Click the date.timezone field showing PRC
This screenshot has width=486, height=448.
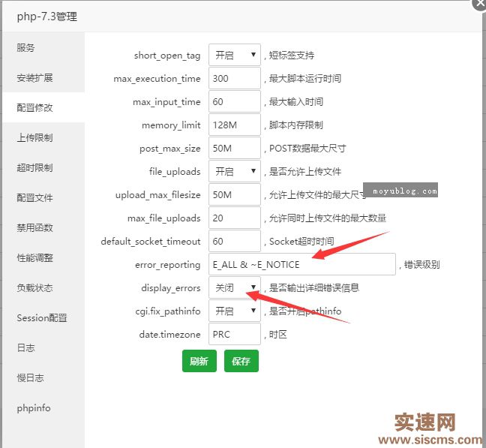[x=235, y=334]
